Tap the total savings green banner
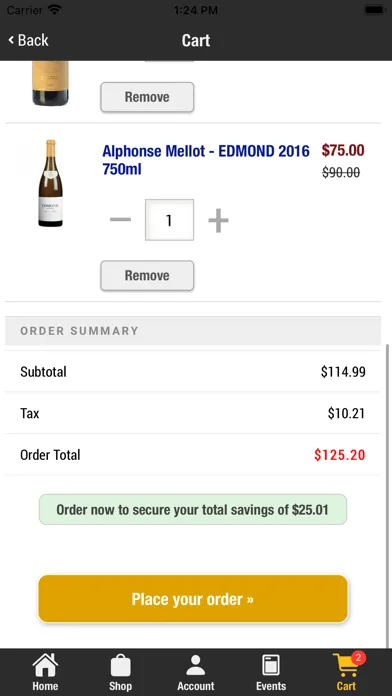The image size is (392, 696). pos(193,509)
